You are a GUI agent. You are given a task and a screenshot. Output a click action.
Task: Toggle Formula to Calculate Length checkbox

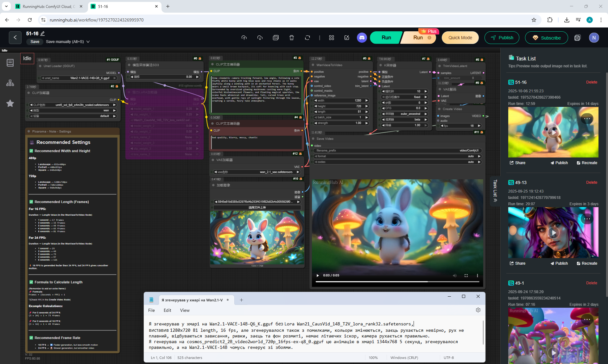tap(31, 282)
